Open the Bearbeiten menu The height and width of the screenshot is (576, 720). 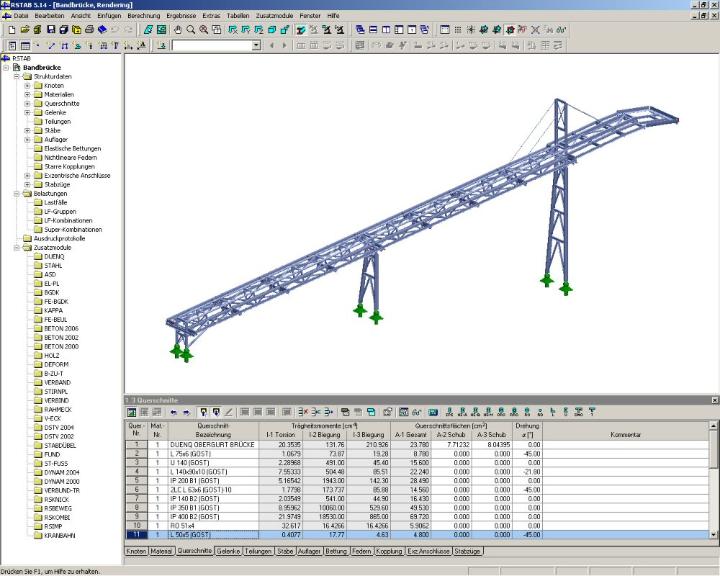(50, 16)
